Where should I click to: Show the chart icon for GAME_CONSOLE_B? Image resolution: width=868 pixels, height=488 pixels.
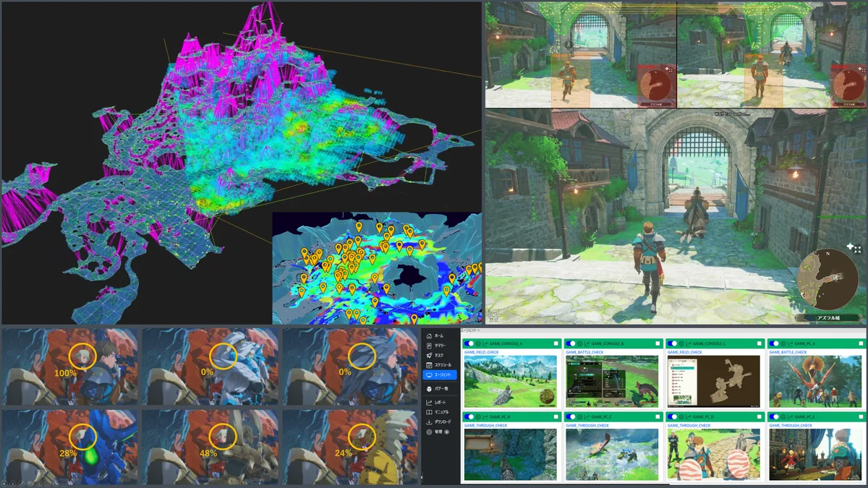(x=587, y=343)
